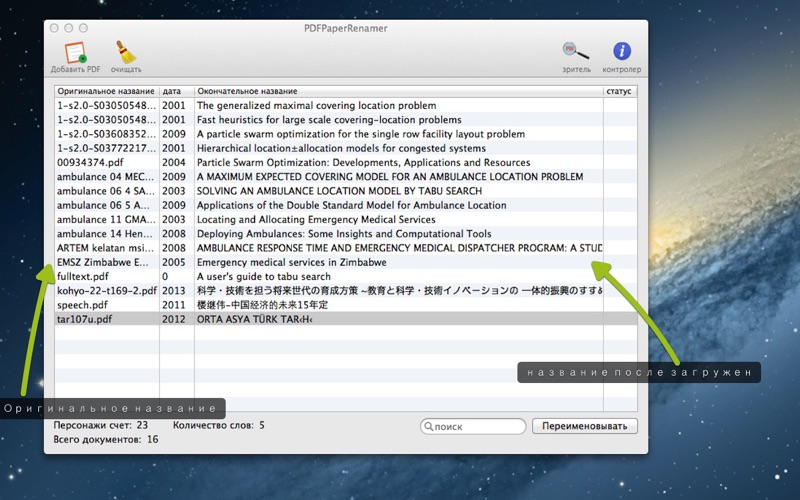Click the 2005 date cell of EMSZ Zimbabwe

(173, 263)
